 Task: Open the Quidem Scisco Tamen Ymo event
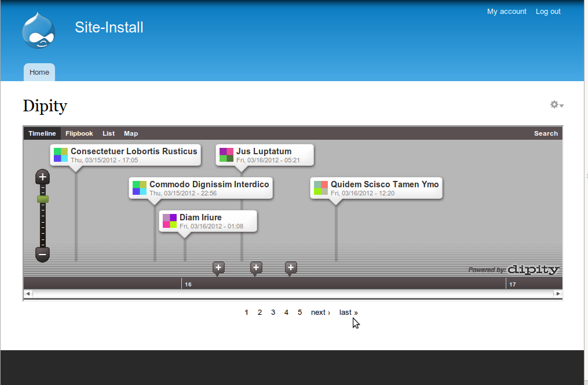pyautogui.click(x=385, y=184)
